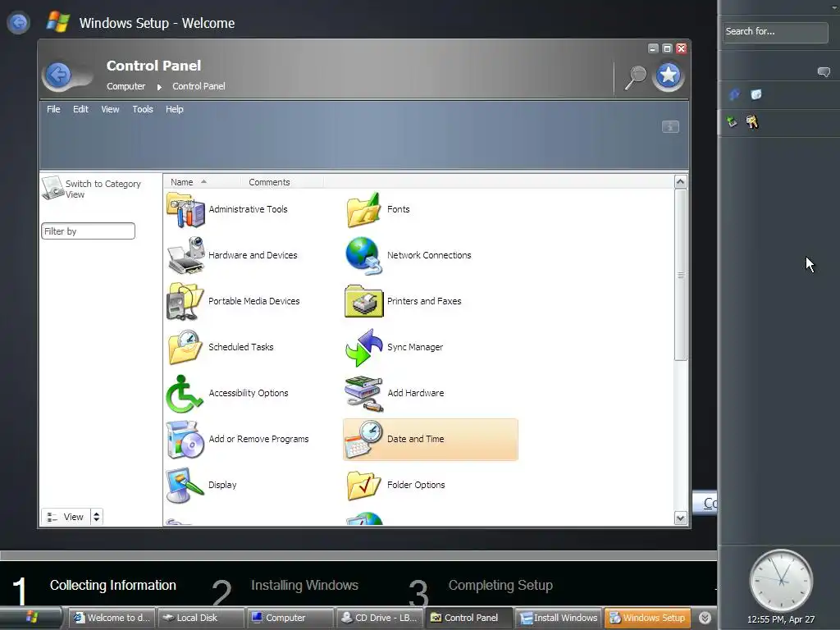Click the vertical scrollbar thumb

click(x=680, y=275)
